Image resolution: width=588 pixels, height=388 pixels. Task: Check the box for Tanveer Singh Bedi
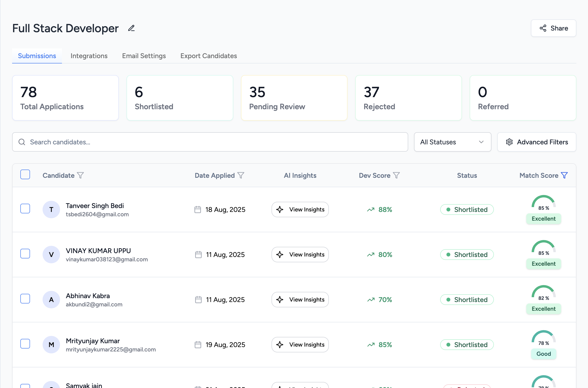[25, 209]
